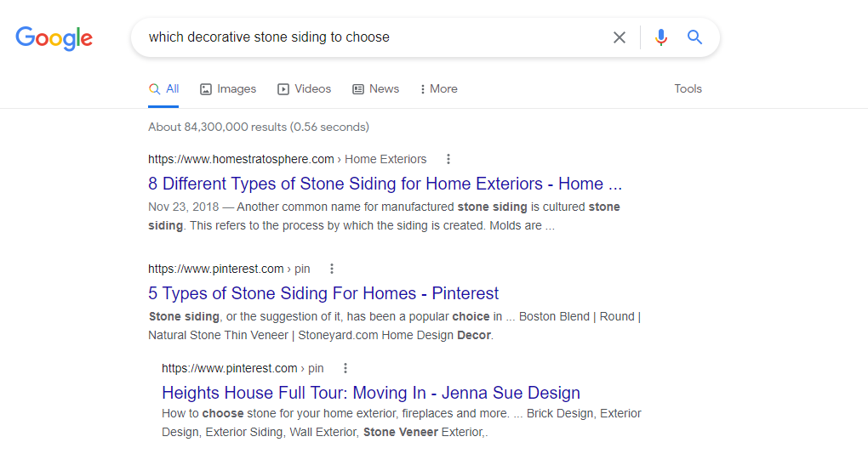Viewport: 868px width, 465px height.
Task: Open the More menu
Action: pos(439,89)
